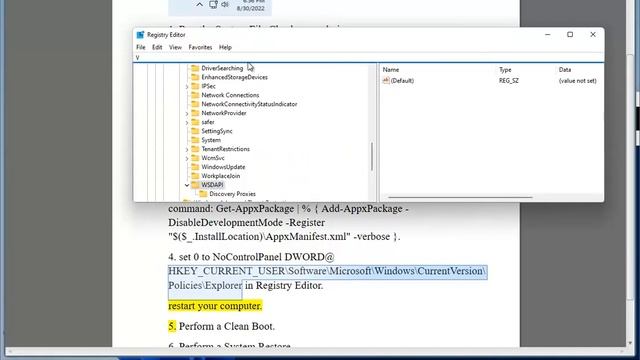
Task: Minimize the Registry Editor window
Action: (548, 35)
